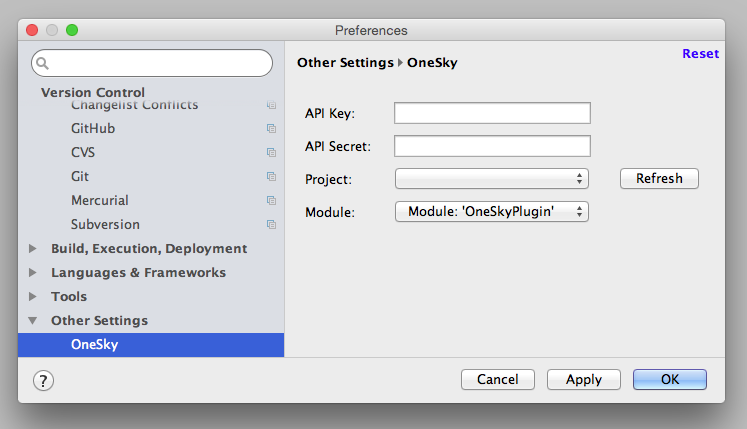
Task: Click the magnifier icon in search box
Action: click(42, 63)
